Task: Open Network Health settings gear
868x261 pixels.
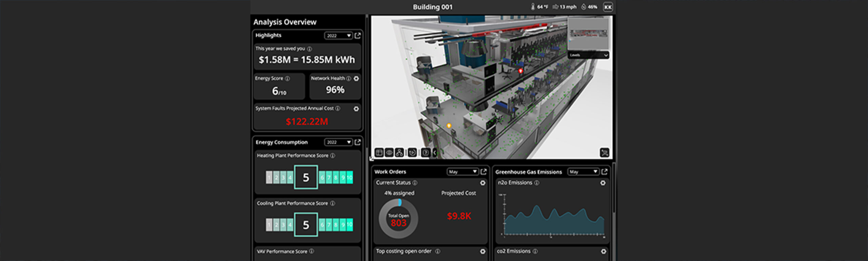Action: pyautogui.click(x=356, y=79)
